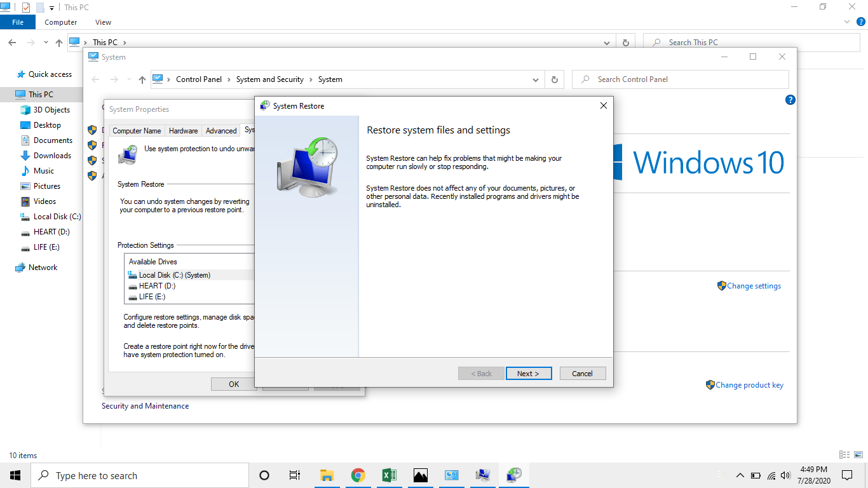Switch to Hardware tab in System Properties
This screenshot has height=488, width=868.
183,131
